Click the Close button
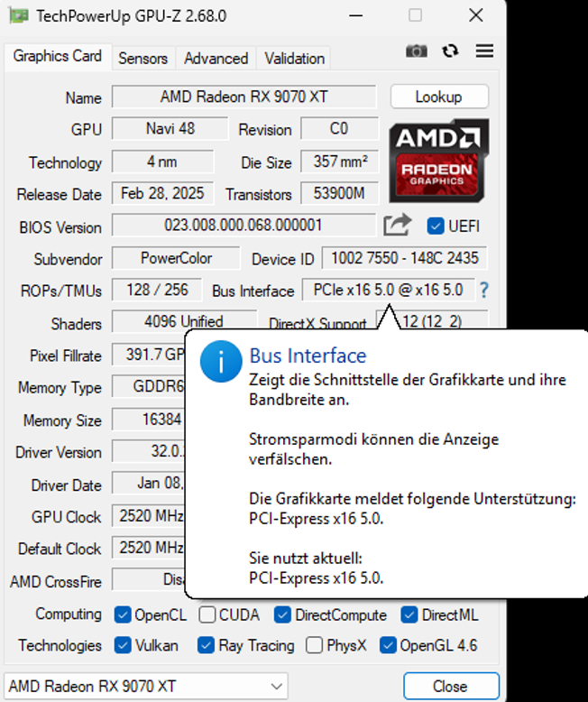The image size is (588, 702). 451,686
